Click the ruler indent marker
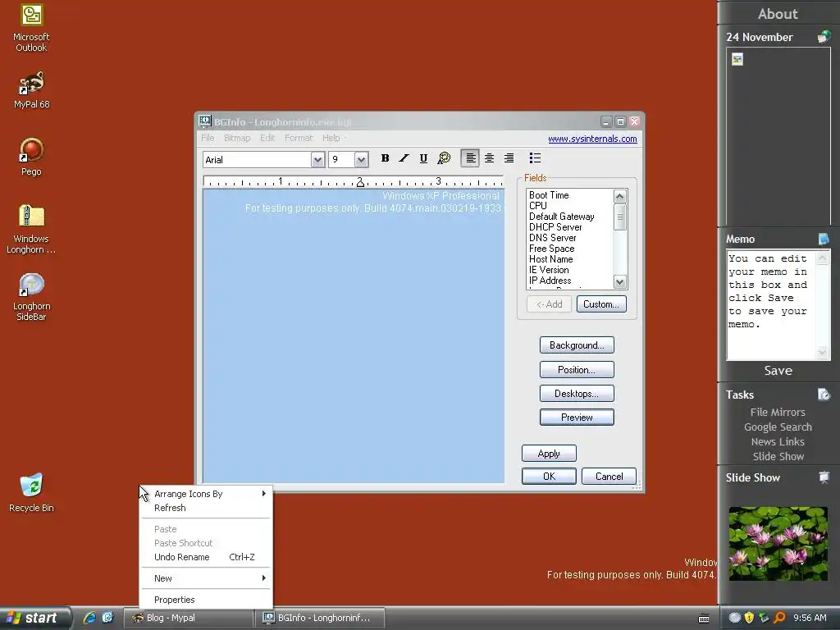840x630 pixels. tap(360, 184)
